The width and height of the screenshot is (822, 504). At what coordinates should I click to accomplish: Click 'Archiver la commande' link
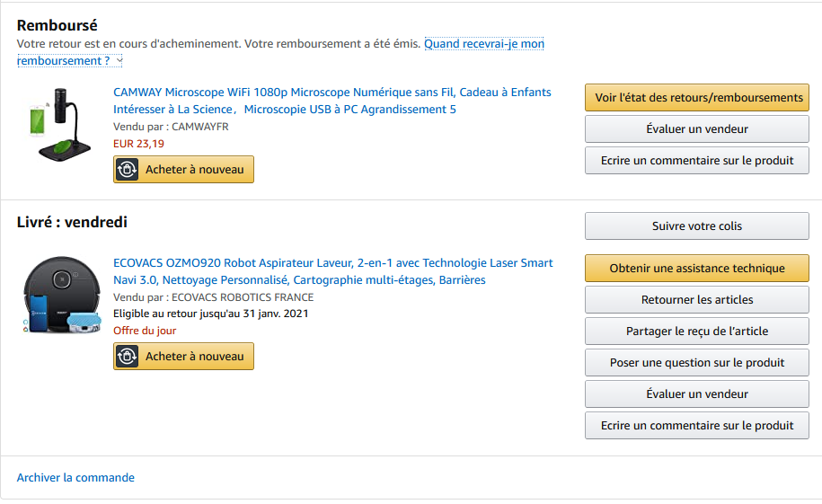75,478
